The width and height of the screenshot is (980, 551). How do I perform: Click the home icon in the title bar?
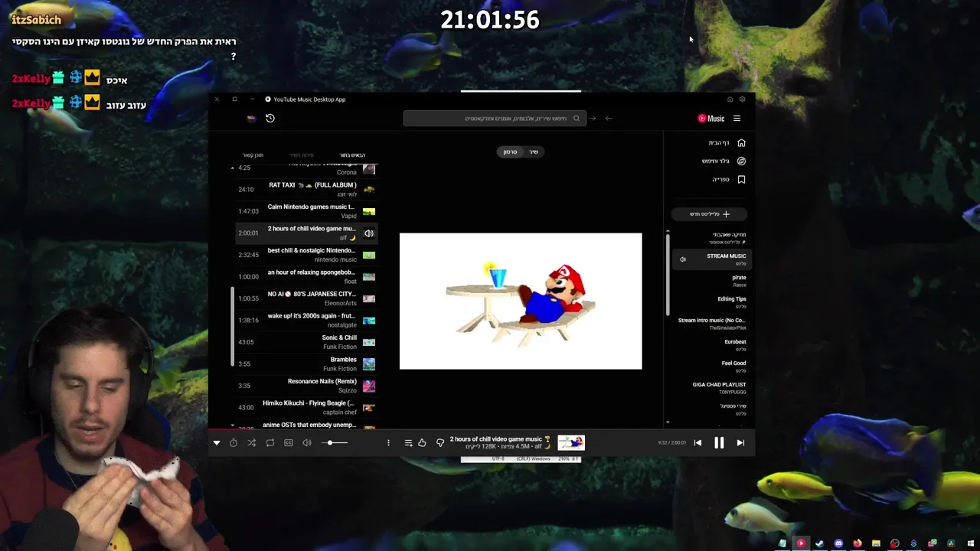pos(730,99)
